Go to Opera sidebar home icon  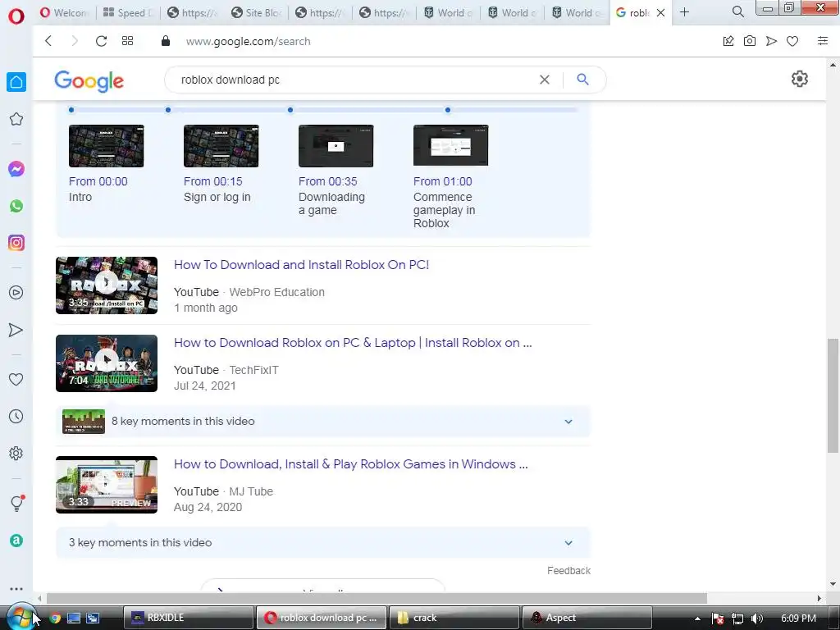click(x=16, y=82)
